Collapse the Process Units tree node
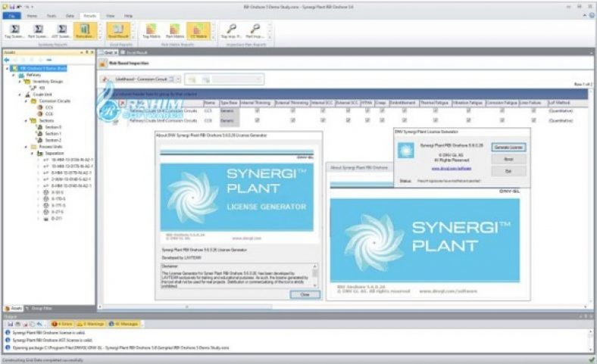The width and height of the screenshot is (597, 364). pos(26,147)
